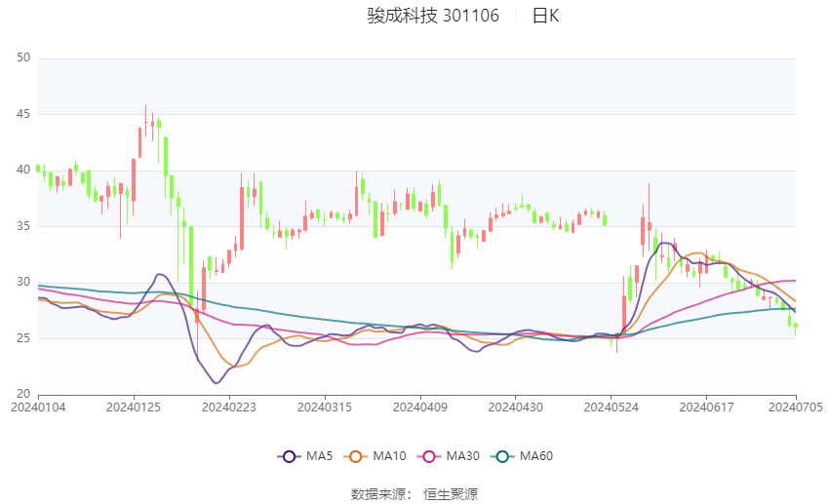This screenshot has width=829, height=504.
Task: Click the y-axis value 30
Action: click(23, 282)
